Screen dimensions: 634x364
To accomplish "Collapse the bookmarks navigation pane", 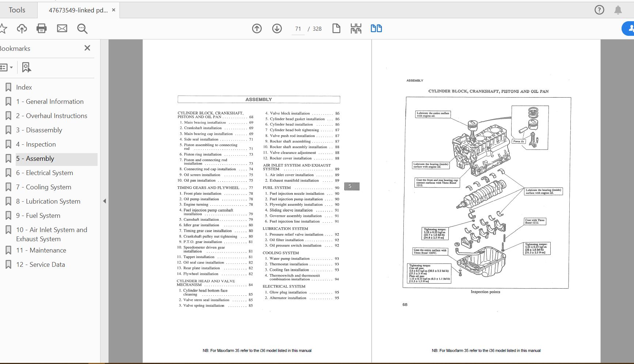I will point(87,48).
